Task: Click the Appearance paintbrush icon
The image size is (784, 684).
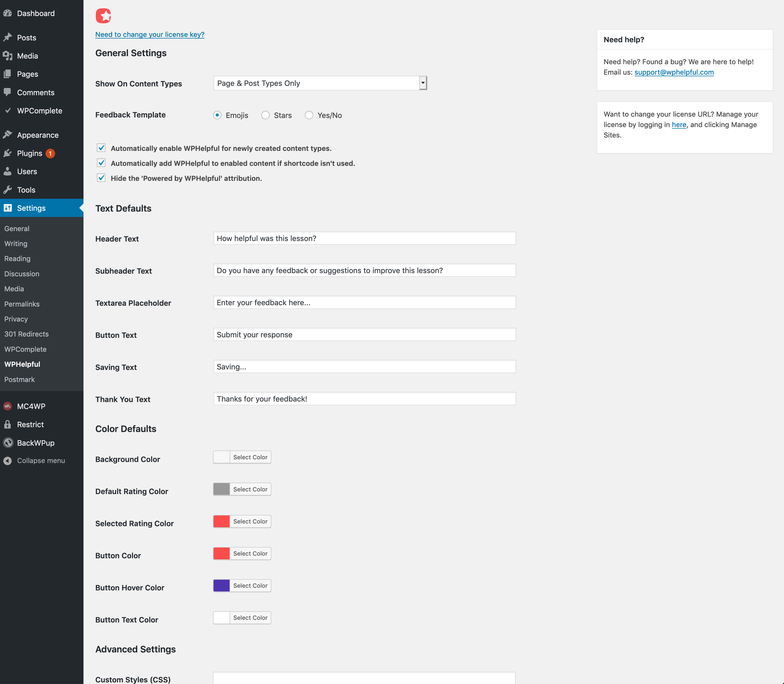Action: pyautogui.click(x=8, y=135)
